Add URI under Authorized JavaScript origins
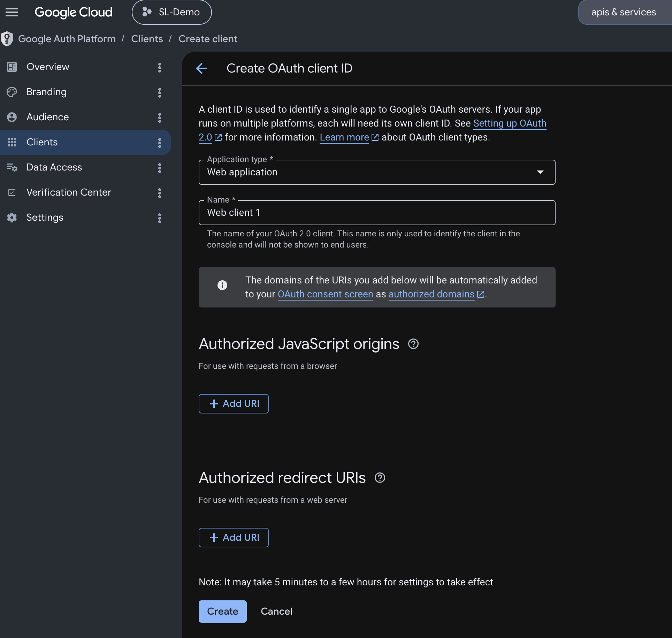 coord(234,404)
